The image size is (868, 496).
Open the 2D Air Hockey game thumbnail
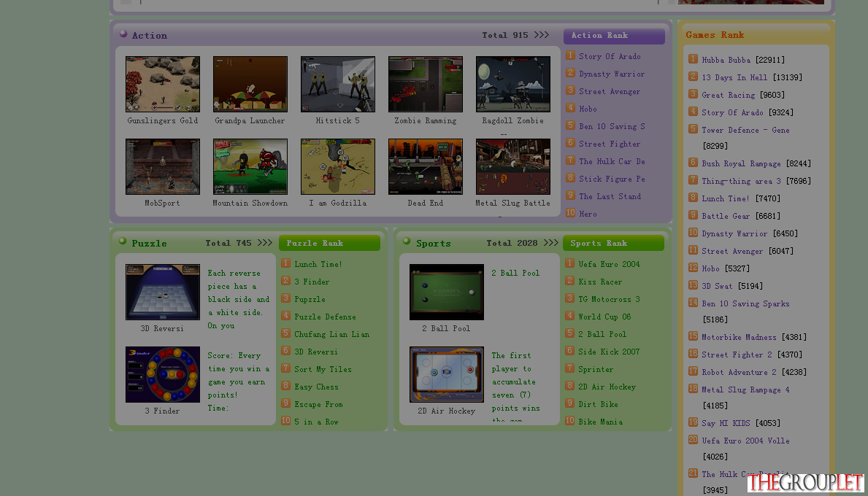(x=447, y=374)
